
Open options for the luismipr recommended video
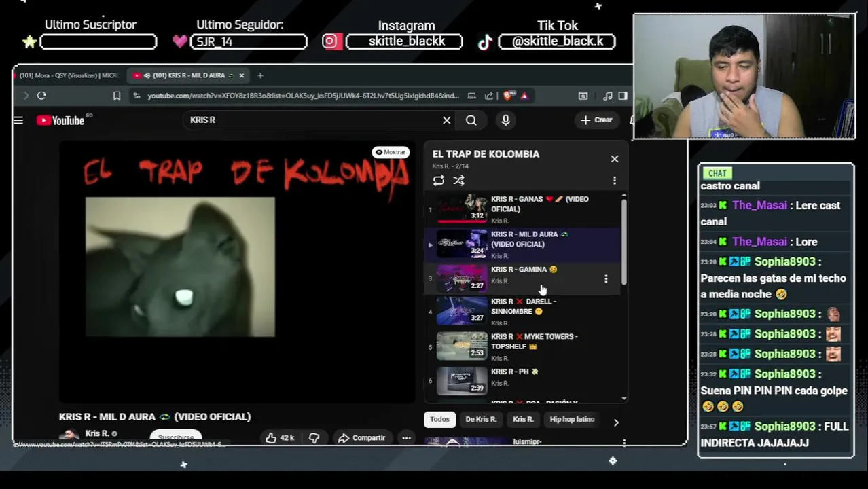click(x=624, y=443)
